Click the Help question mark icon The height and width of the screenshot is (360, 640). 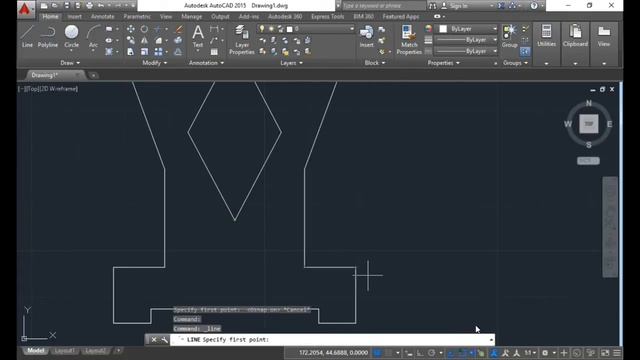[x=534, y=6]
